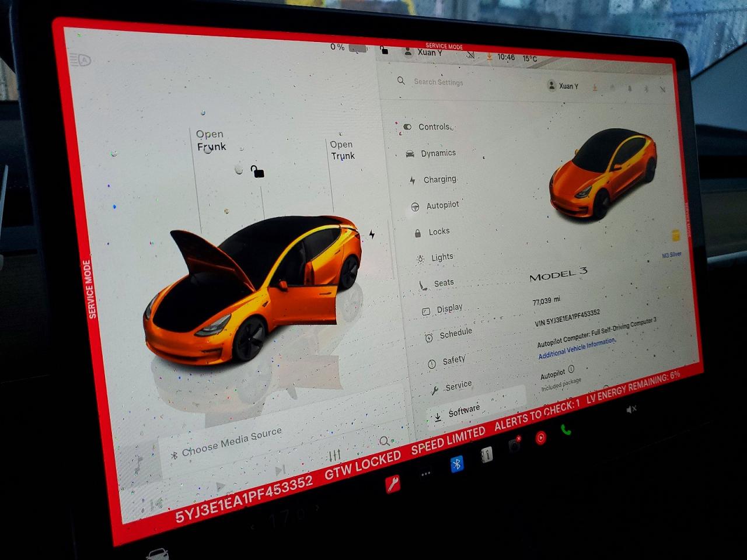Tap the Bluetooth icon in settings header
Image resolution: width=747 pixels, height=560 pixels.
pyautogui.click(x=646, y=89)
